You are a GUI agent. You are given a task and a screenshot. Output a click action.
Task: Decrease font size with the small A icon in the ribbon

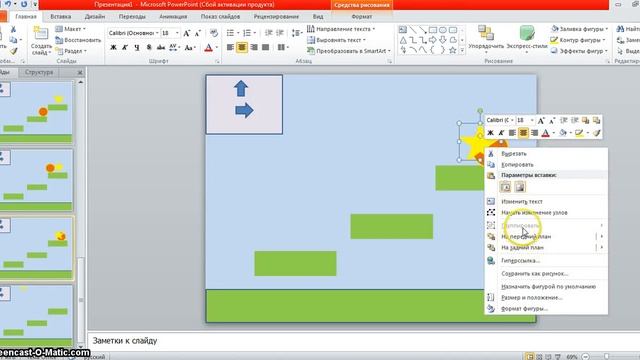click(x=198, y=33)
